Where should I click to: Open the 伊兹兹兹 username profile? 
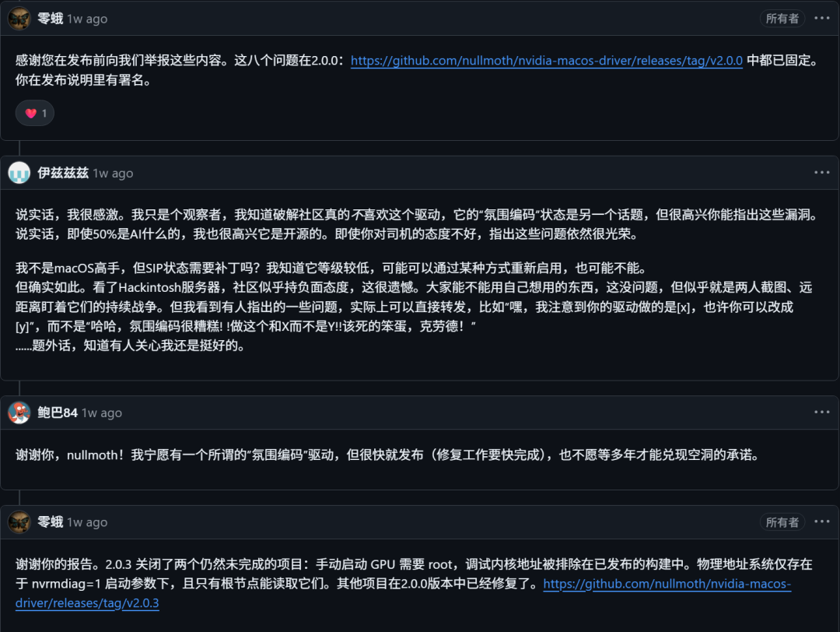[x=63, y=173]
